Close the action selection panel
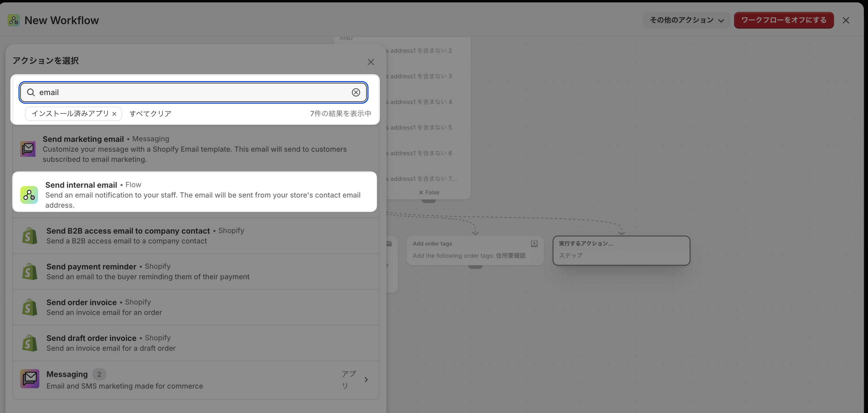 [371, 62]
